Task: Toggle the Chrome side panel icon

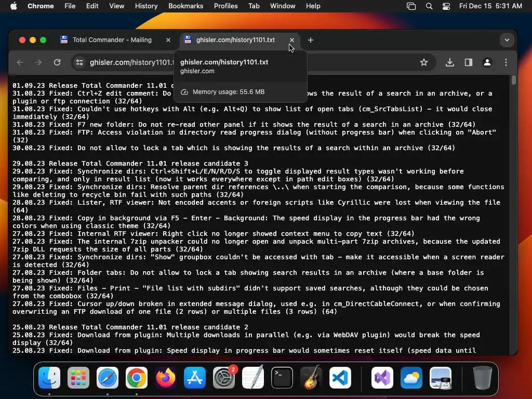Action: coord(469,62)
